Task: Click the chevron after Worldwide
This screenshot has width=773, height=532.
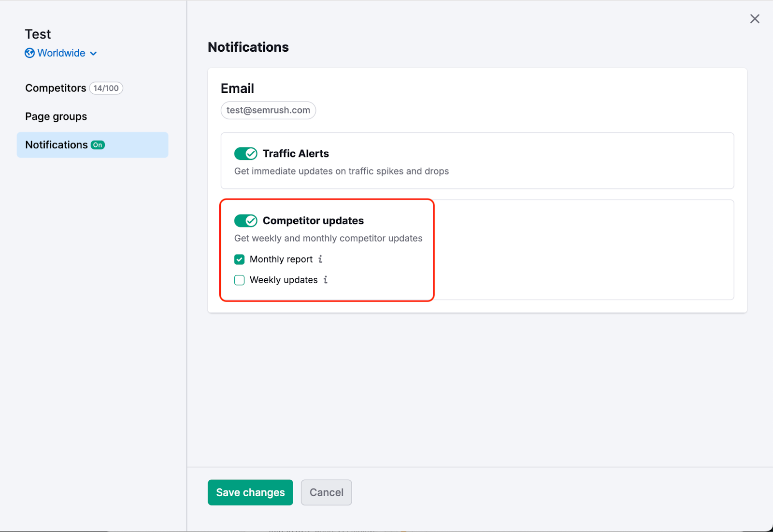Action: tap(93, 54)
